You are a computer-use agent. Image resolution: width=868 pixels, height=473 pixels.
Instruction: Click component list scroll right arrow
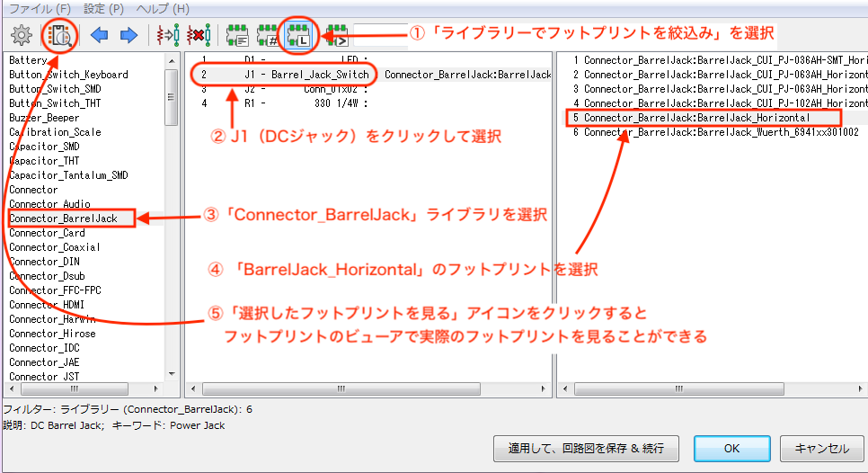[x=544, y=388]
